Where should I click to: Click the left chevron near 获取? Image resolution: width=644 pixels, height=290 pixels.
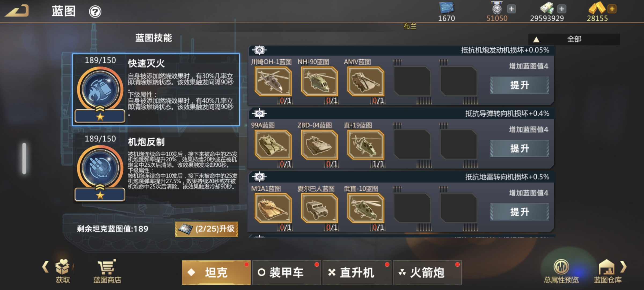point(45,267)
